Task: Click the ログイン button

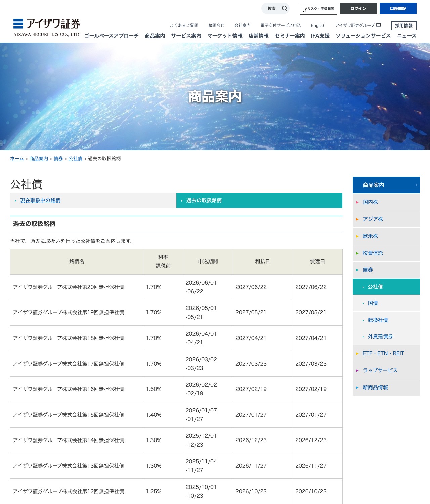Action: [x=358, y=8]
